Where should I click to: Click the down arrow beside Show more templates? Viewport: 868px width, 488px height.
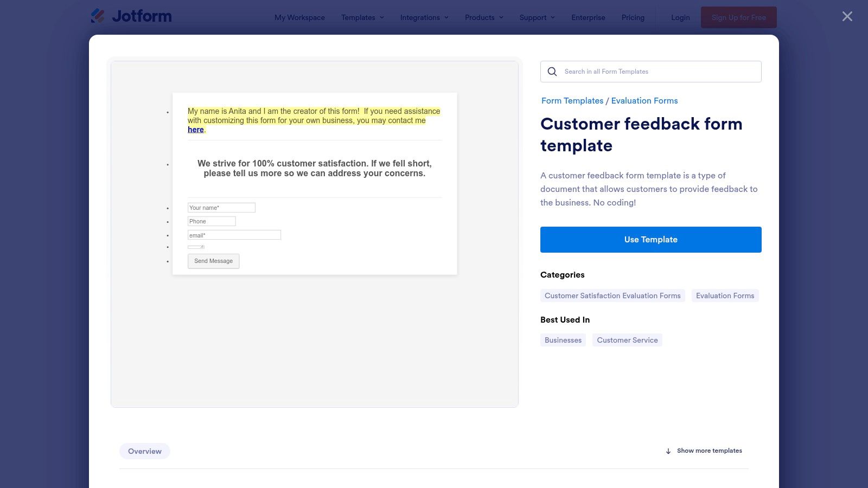(x=668, y=451)
